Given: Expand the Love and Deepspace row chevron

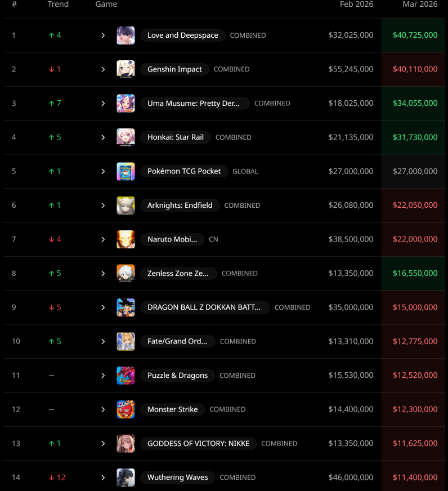Looking at the screenshot, I should pos(103,35).
